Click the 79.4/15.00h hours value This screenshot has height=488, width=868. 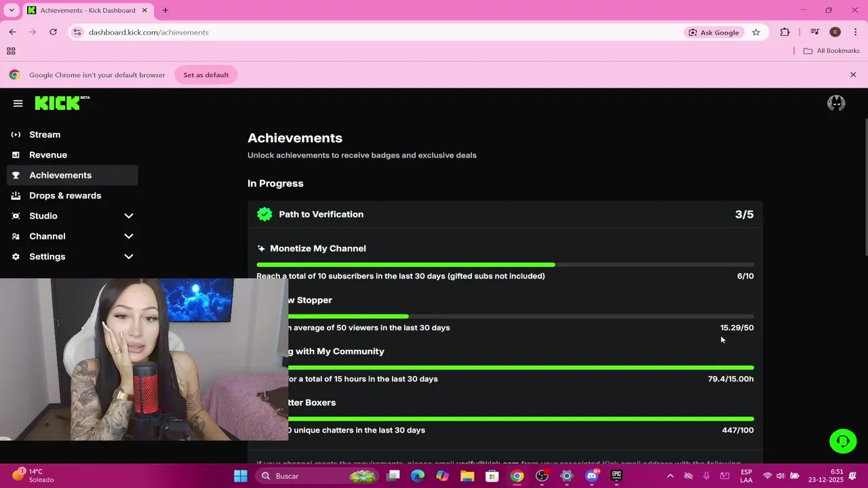[730, 379]
